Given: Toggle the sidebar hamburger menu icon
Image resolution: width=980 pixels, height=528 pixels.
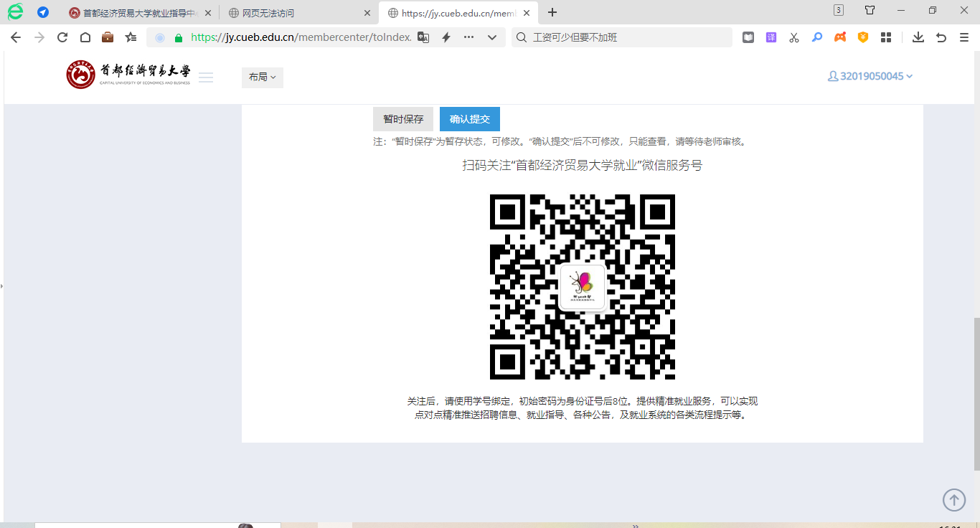Looking at the screenshot, I should pyautogui.click(x=206, y=77).
